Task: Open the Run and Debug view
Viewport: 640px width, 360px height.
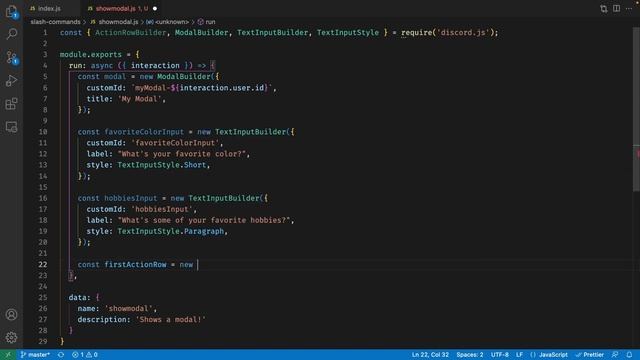Action: 11,80
